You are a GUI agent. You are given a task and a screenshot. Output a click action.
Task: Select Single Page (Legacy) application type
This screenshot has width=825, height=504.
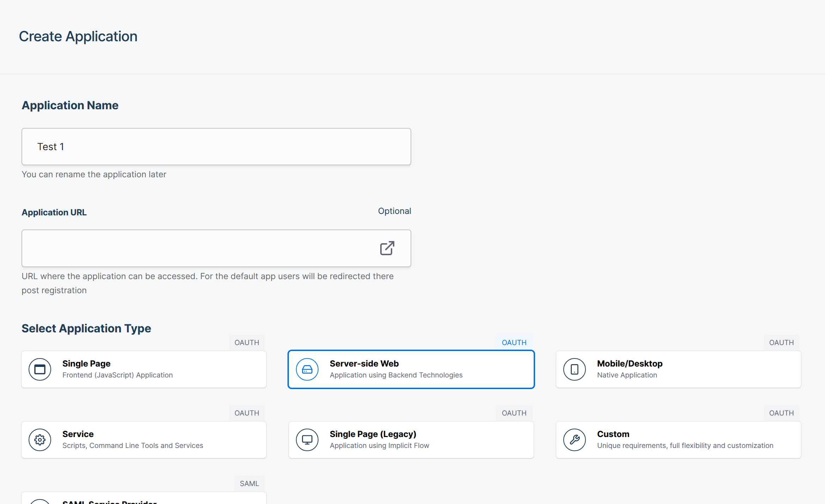click(x=411, y=440)
